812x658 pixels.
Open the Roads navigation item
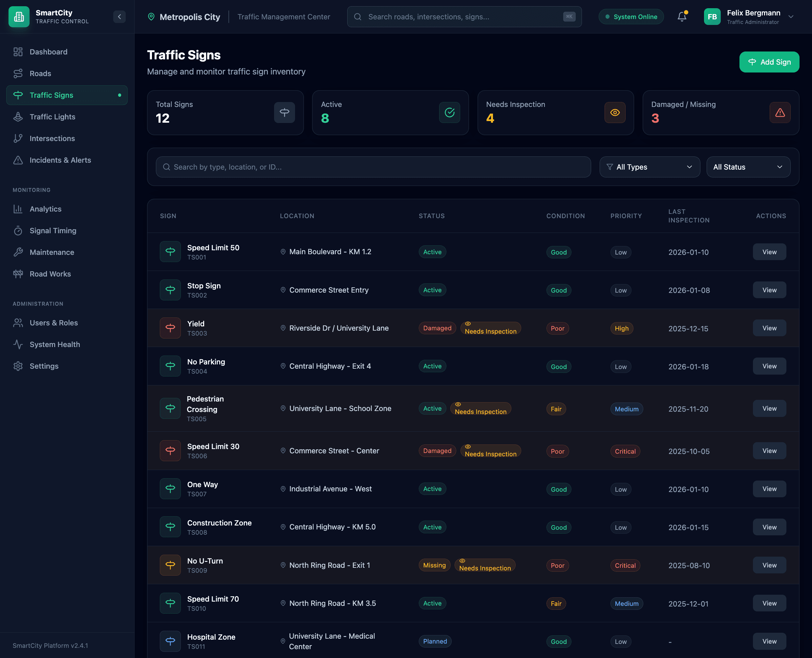point(40,73)
